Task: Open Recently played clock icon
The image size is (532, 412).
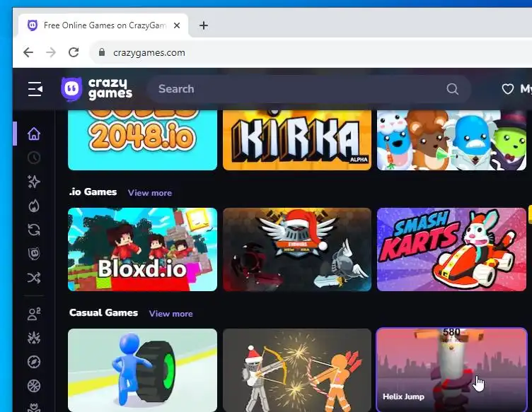Action: coord(34,158)
